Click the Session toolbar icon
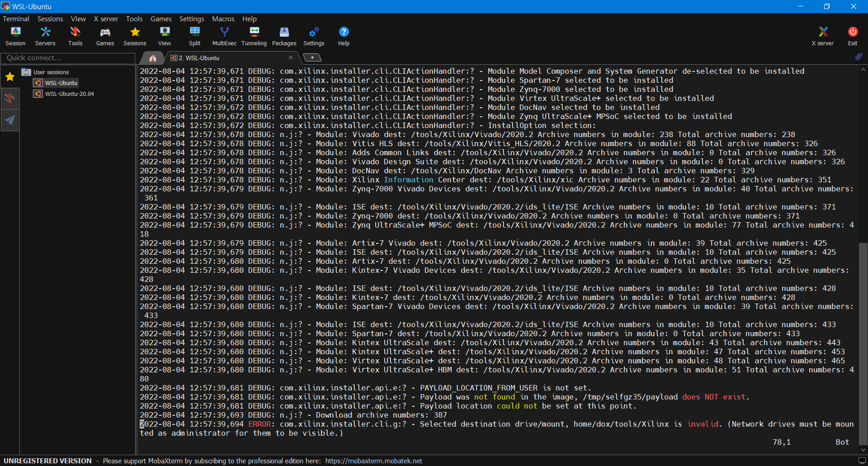 pos(15,36)
